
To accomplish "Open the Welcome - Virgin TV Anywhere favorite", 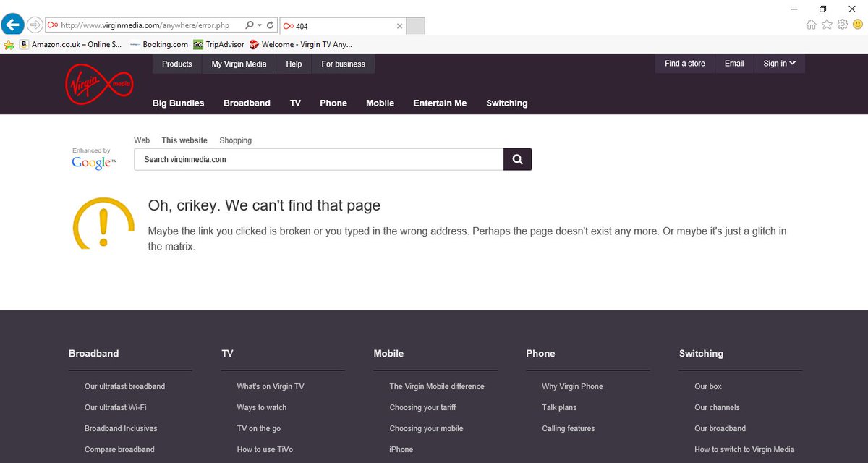I will click(x=301, y=44).
